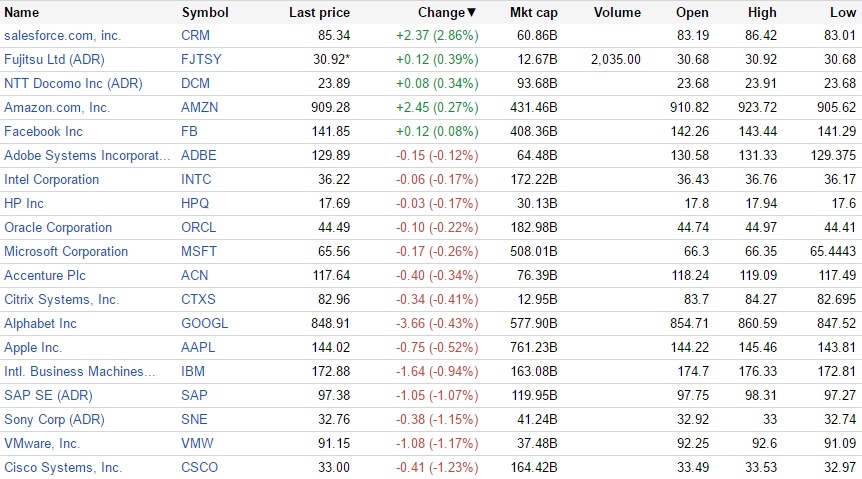The height and width of the screenshot is (479, 862).
Task: Sort by Open column header
Action: coord(692,13)
